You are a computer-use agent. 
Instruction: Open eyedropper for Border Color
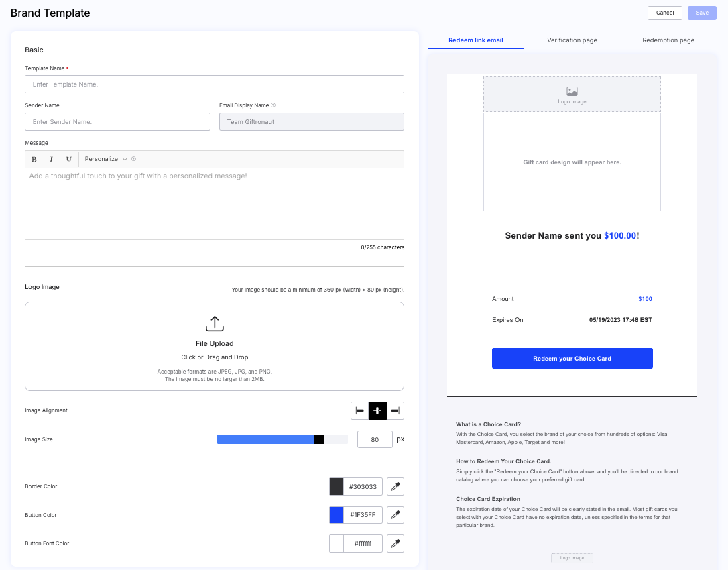(x=396, y=486)
